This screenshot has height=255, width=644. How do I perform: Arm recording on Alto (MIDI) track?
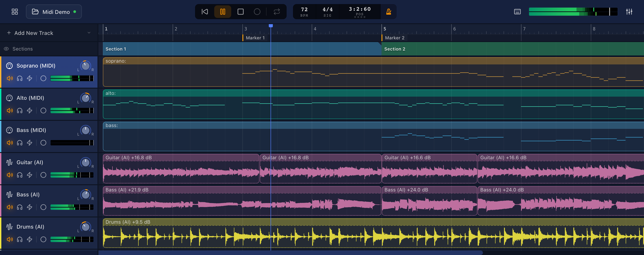click(43, 110)
